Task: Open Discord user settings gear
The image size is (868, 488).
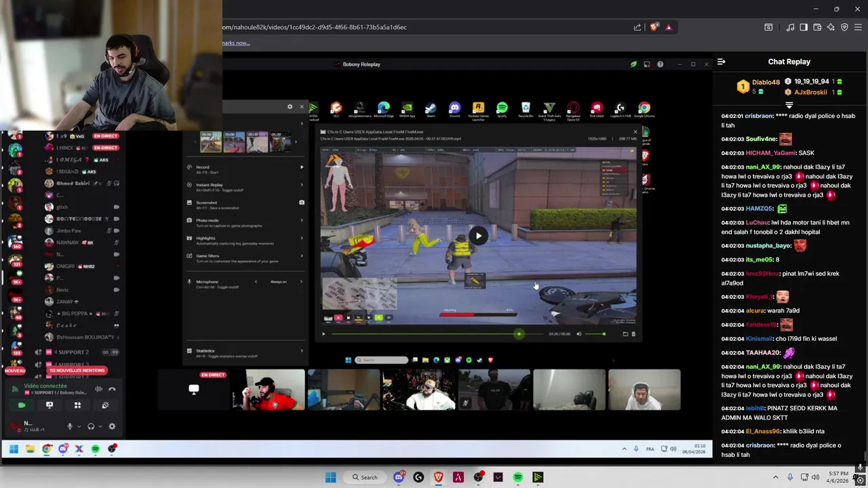Action: 112,426
